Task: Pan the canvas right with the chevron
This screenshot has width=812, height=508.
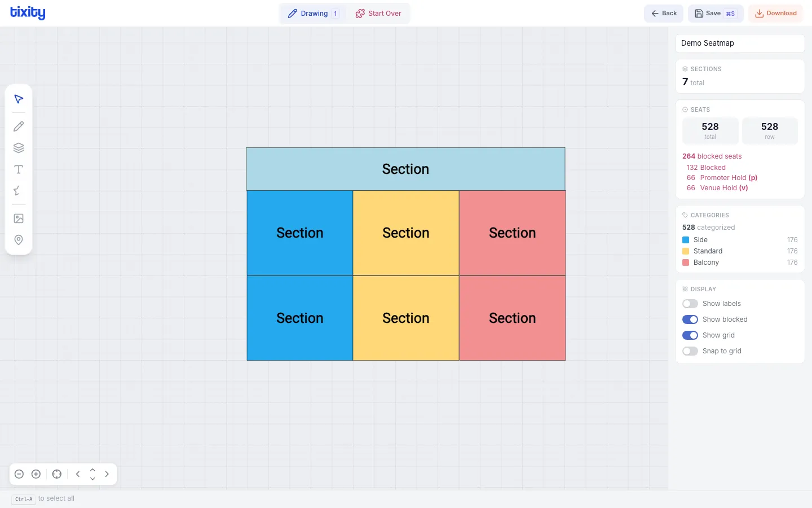Action: (107, 474)
